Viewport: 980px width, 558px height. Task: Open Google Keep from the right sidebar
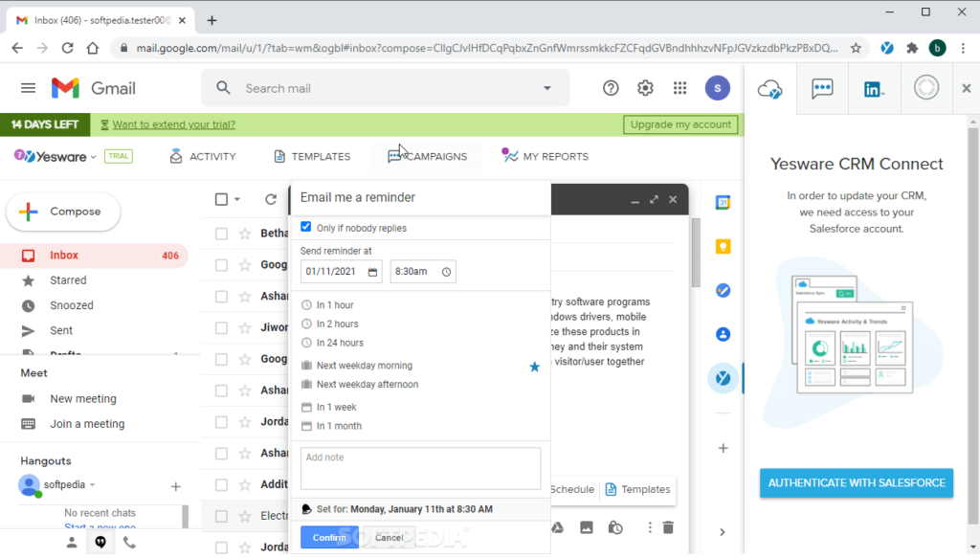[x=724, y=246]
